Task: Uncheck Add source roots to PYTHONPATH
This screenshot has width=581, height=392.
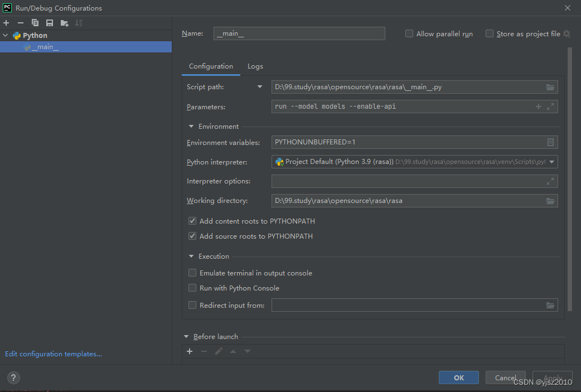Action: pyautogui.click(x=192, y=236)
